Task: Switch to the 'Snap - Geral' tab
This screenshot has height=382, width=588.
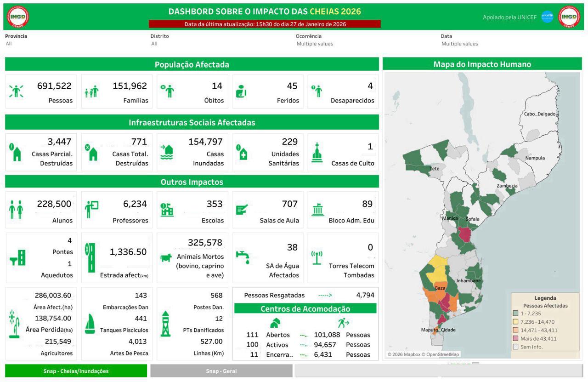Action: click(221, 371)
